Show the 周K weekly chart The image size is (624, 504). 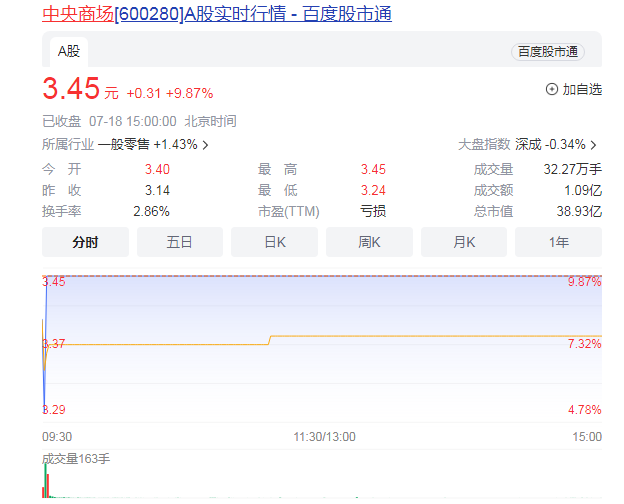click(369, 242)
